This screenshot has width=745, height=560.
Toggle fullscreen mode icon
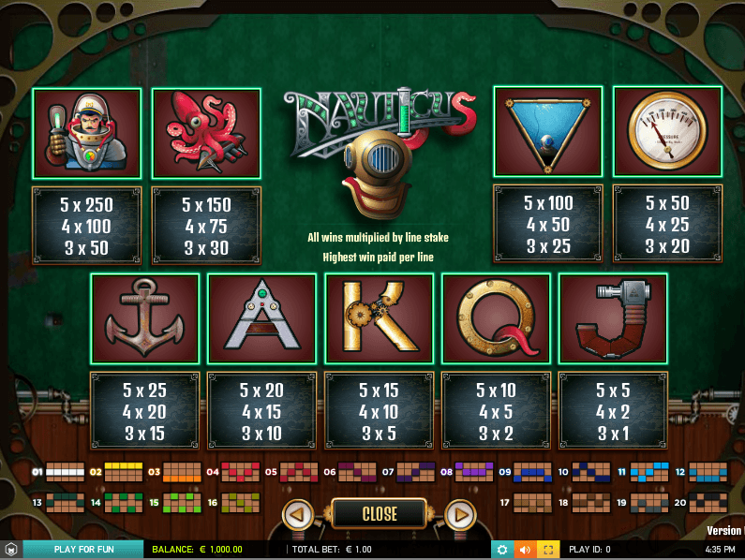click(x=548, y=550)
